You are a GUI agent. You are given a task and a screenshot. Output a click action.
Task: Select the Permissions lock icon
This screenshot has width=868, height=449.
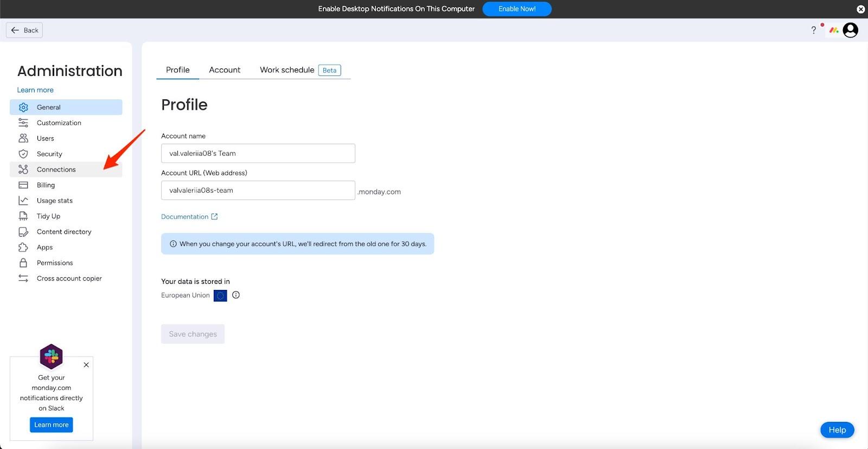(x=23, y=263)
